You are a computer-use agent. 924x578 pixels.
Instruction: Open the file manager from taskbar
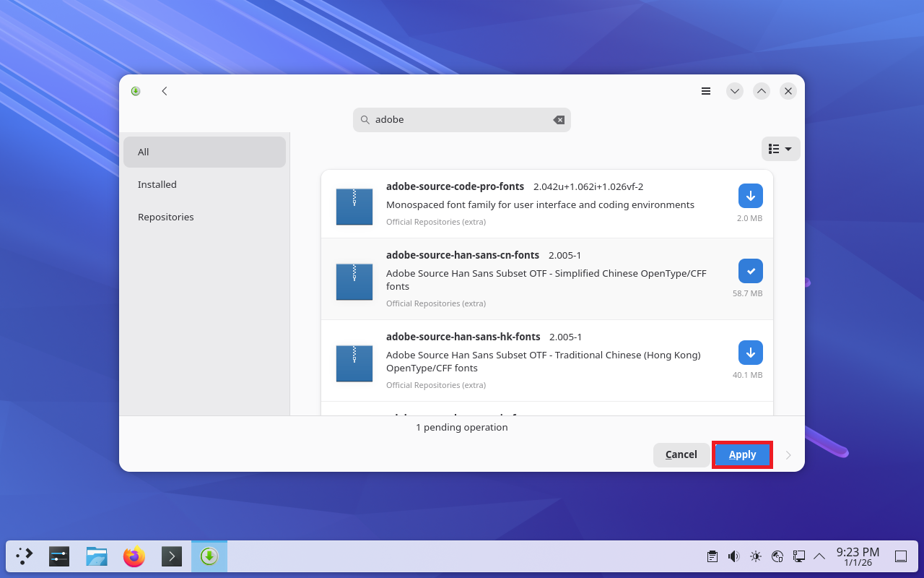[x=97, y=556]
